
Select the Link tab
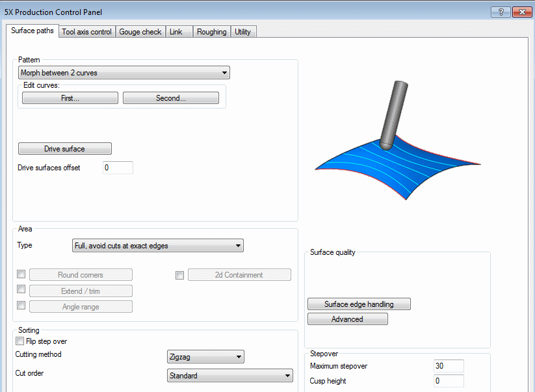[x=176, y=32]
